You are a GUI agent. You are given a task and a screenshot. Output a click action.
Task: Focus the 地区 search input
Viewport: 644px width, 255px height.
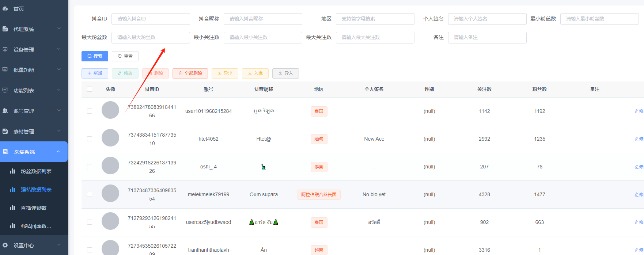[x=375, y=19]
